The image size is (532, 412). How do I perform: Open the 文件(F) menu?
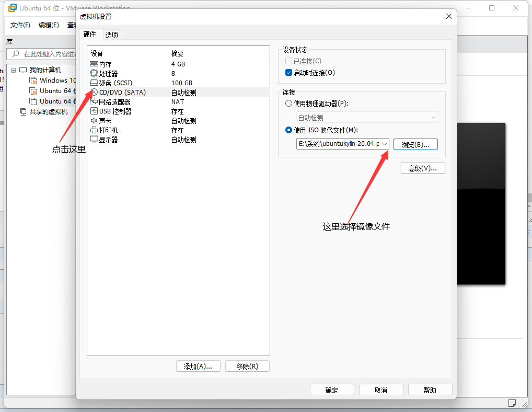[20, 25]
